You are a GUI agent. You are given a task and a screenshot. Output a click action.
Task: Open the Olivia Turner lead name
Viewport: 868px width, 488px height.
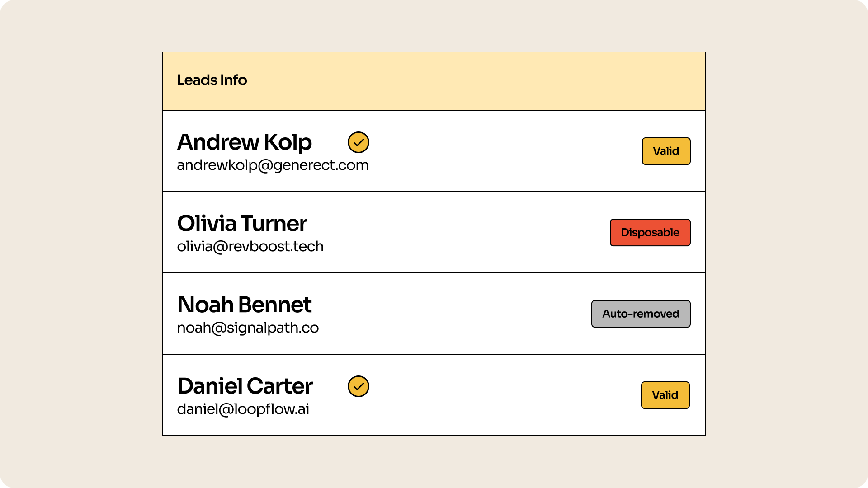point(242,223)
